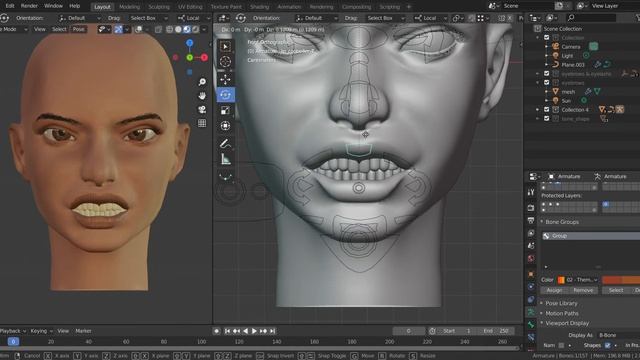This screenshot has width=640, height=360.
Task: Toggle auto keying record button
Action: coord(217,331)
